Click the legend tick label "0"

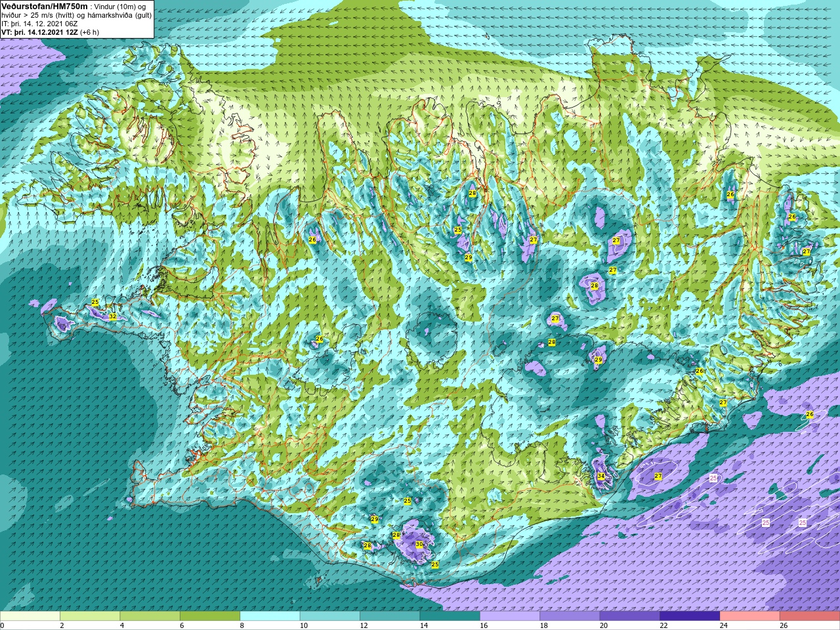click(x=2, y=625)
